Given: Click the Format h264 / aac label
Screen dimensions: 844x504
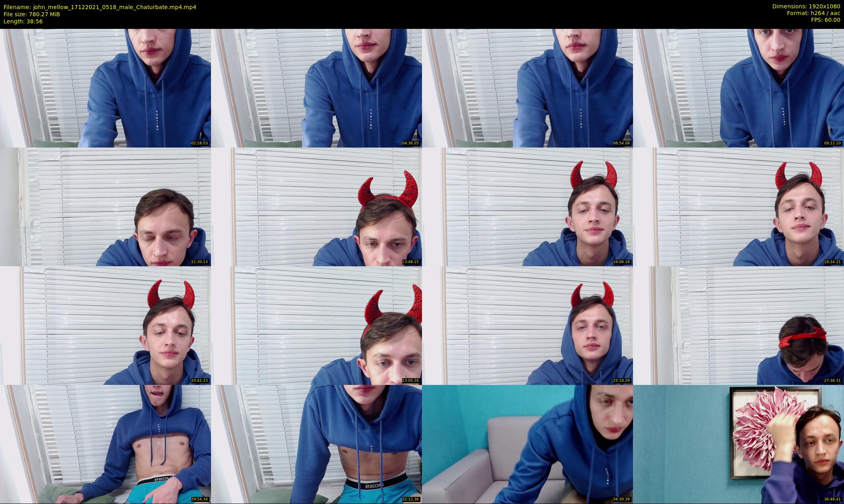Looking at the screenshot, I should click(813, 13).
